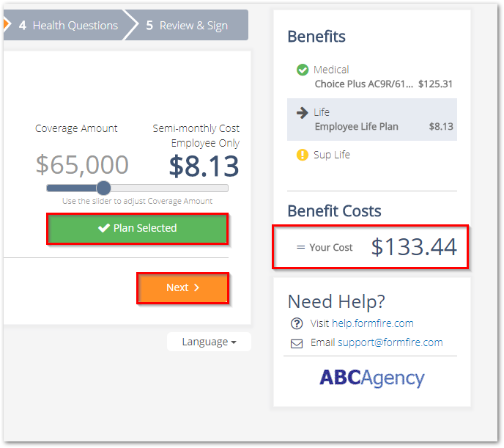504x448 pixels.
Task: Go to step 4 Health Questions
Action: tap(68, 25)
